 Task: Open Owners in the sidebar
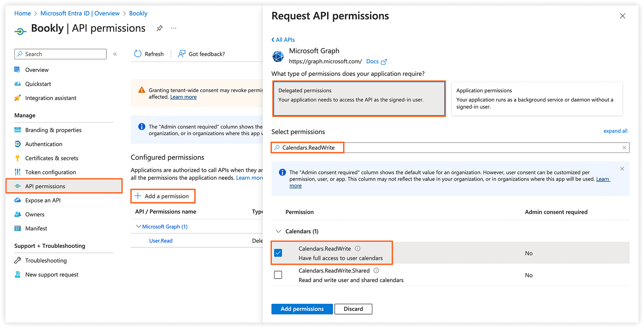[x=35, y=214]
